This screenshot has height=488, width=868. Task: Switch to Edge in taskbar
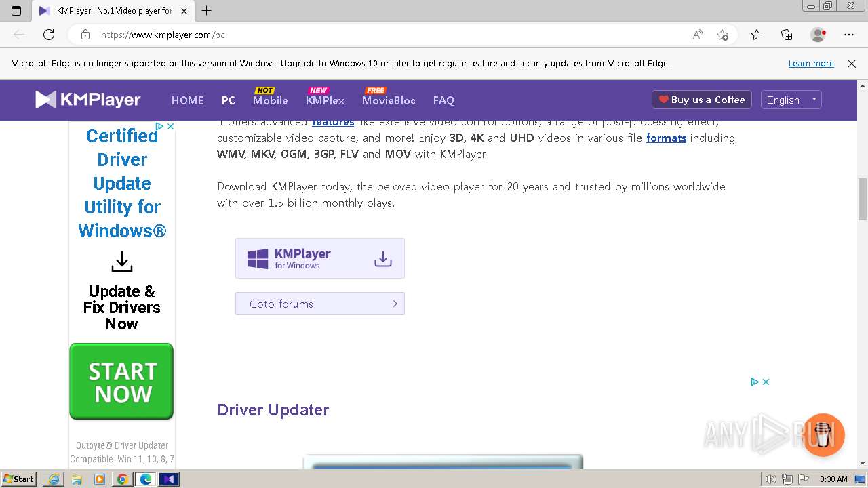146,479
